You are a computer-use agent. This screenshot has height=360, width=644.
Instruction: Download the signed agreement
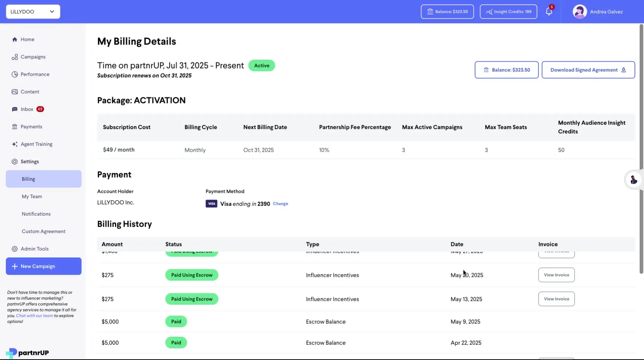tap(588, 70)
